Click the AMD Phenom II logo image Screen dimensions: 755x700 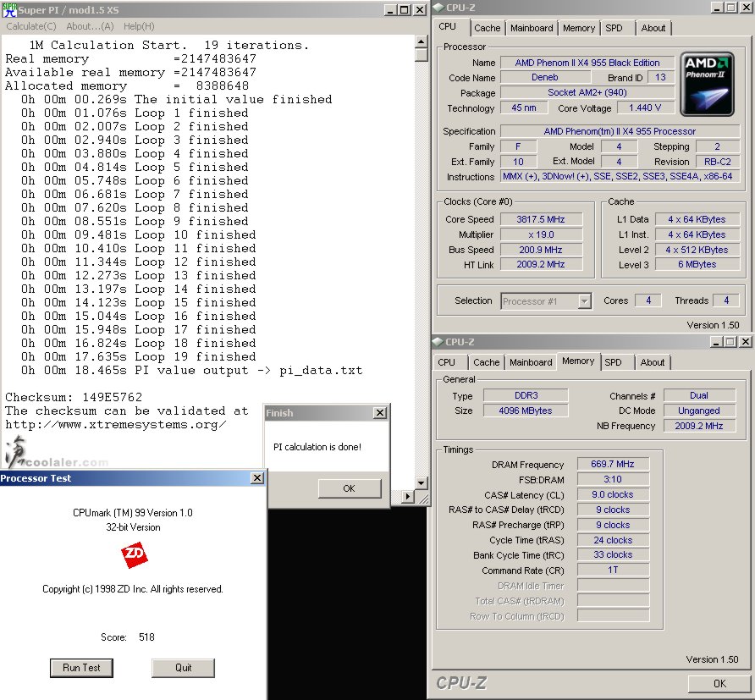coord(707,85)
